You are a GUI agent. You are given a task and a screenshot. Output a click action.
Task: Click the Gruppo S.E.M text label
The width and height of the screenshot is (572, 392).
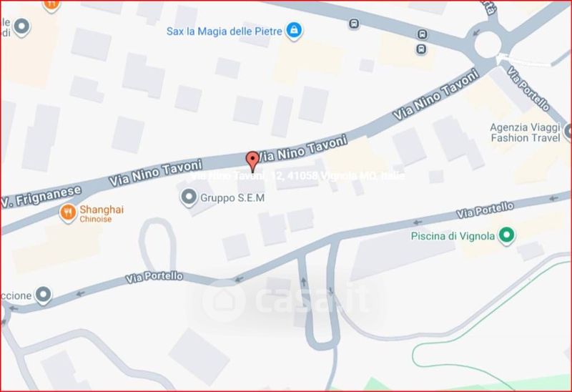pos(232,198)
